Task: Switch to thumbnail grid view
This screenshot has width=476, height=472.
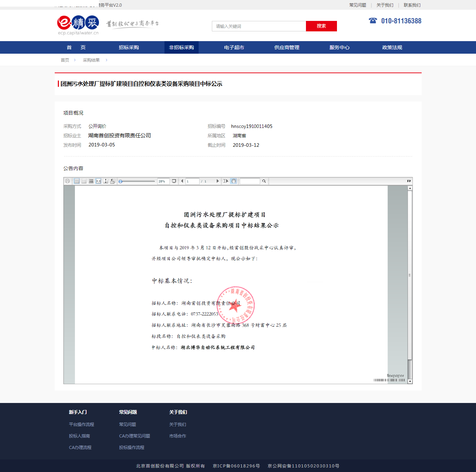Action: [x=91, y=181]
